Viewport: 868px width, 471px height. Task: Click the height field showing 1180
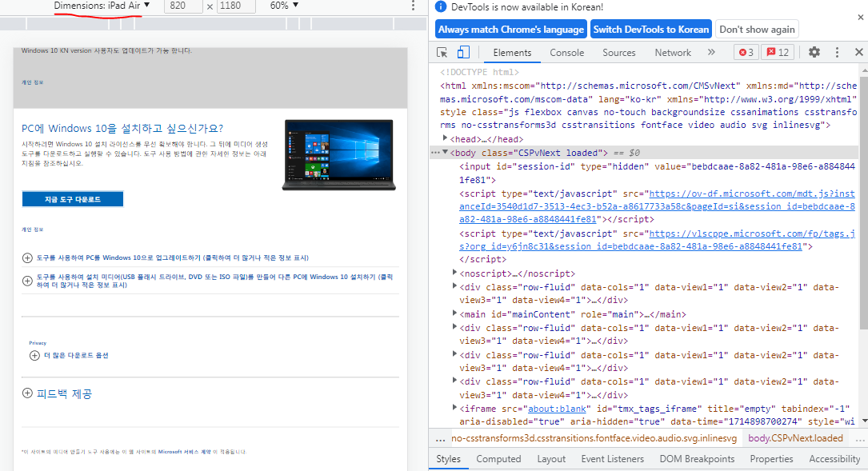[x=235, y=6]
